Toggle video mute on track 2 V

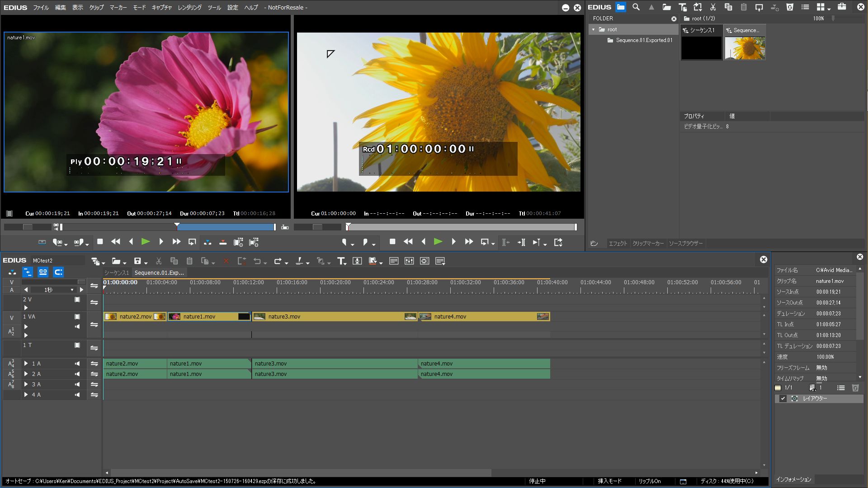[x=77, y=300]
